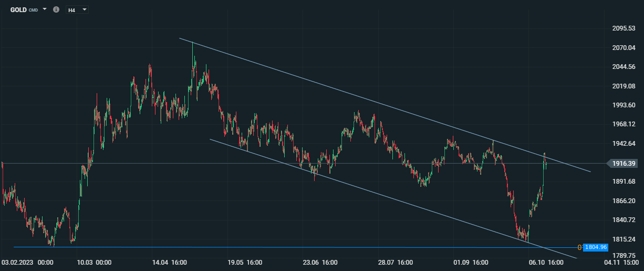Click the 2070.04 price axis label
644x271 pixels.
click(624, 47)
